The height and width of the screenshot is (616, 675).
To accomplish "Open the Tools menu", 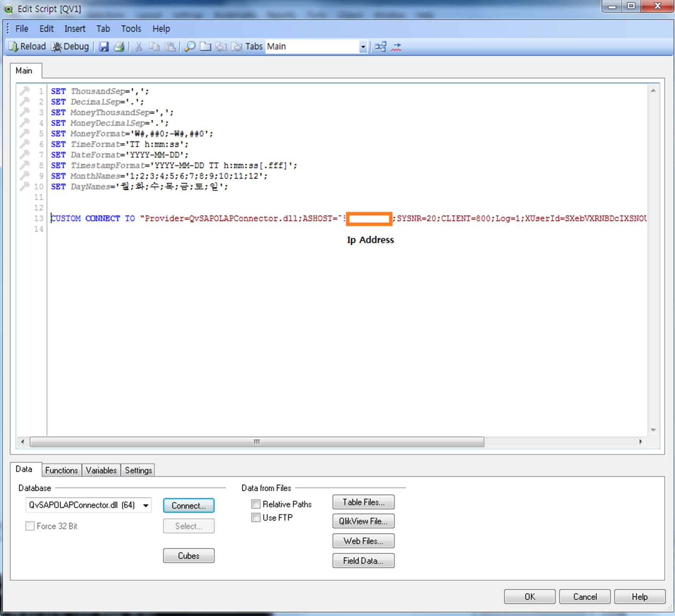I will click(x=131, y=29).
